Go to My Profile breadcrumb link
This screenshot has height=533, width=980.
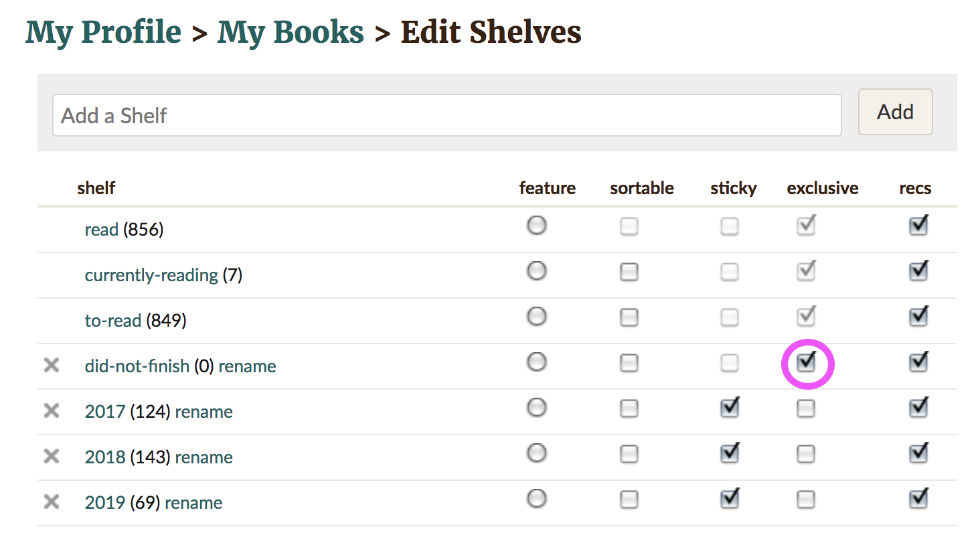point(103,33)
